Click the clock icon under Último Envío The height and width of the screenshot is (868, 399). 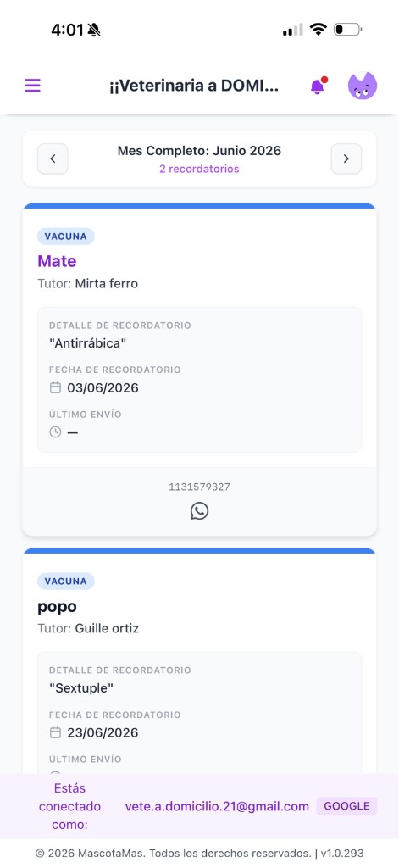click(55, 432)
